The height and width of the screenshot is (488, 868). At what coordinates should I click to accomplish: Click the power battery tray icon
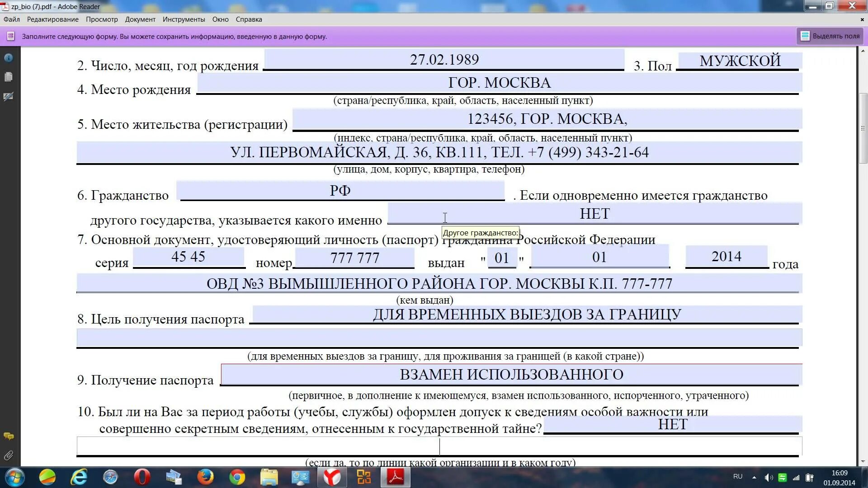point(810,478)
